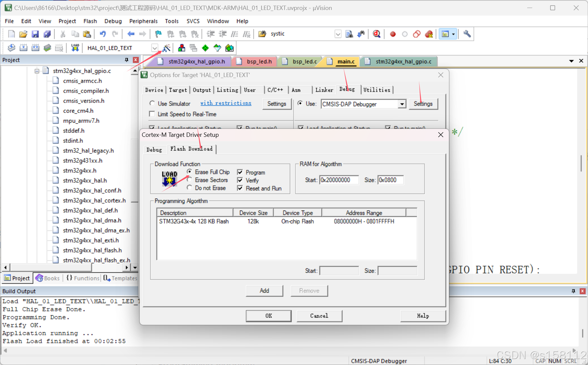Viewport: 588px width, 365px height.
Task: Open the Flash menu
Action: [90, 21]
